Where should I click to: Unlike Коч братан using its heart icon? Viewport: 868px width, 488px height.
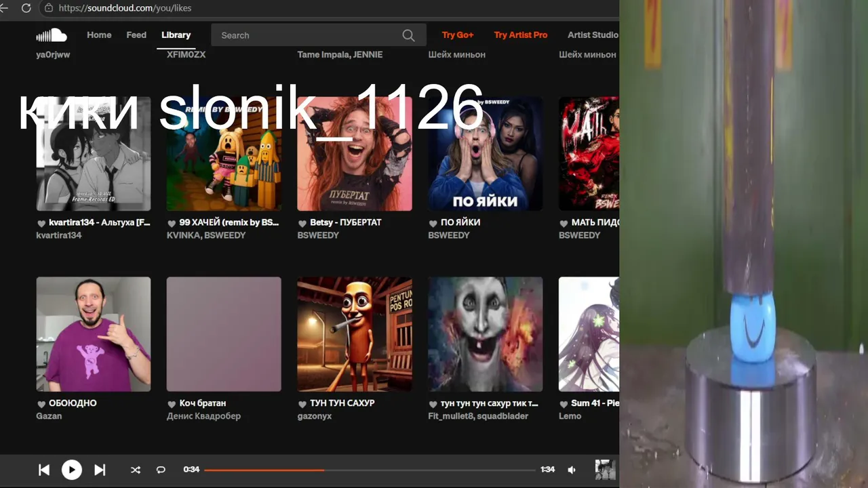[x=172, y=404]
